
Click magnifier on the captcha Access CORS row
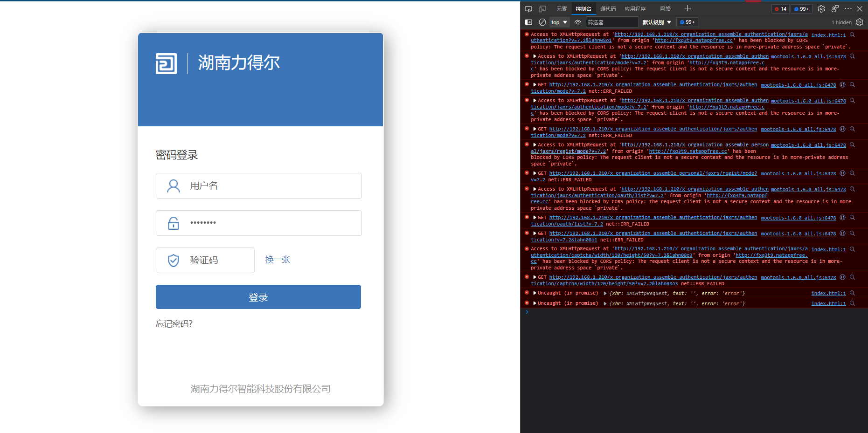[852, 249]
